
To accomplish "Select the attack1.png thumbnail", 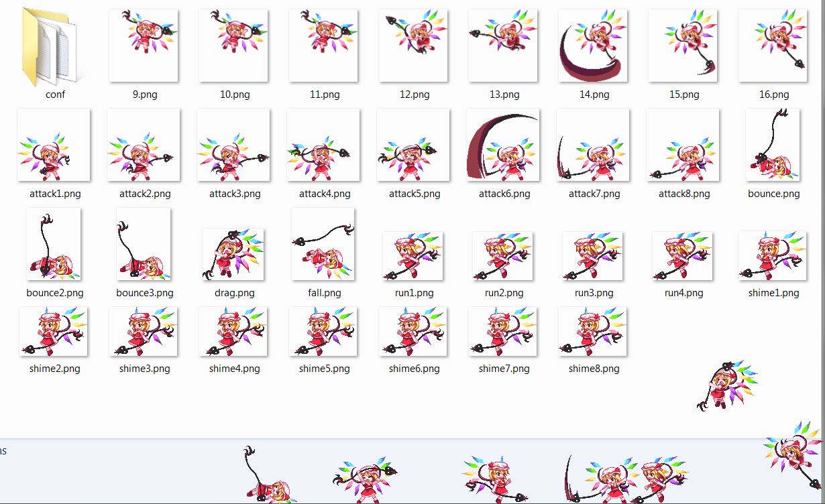I will (54, 145).
